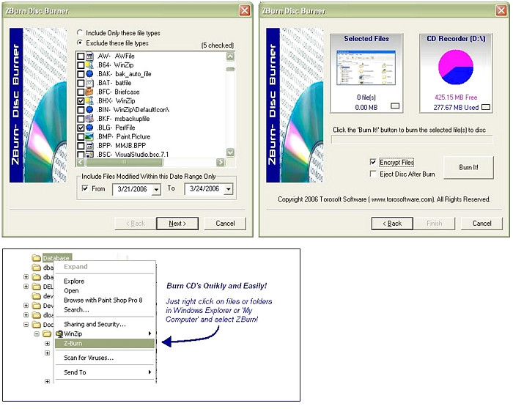
Task: Click the burn progress bar
Action: coord(412,140)
